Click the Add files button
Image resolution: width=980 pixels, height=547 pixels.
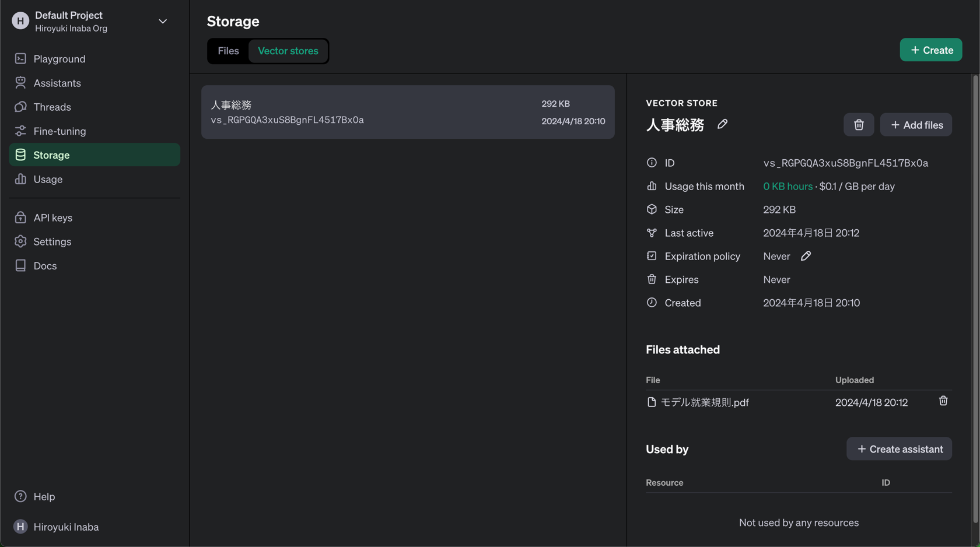[916, 125]
